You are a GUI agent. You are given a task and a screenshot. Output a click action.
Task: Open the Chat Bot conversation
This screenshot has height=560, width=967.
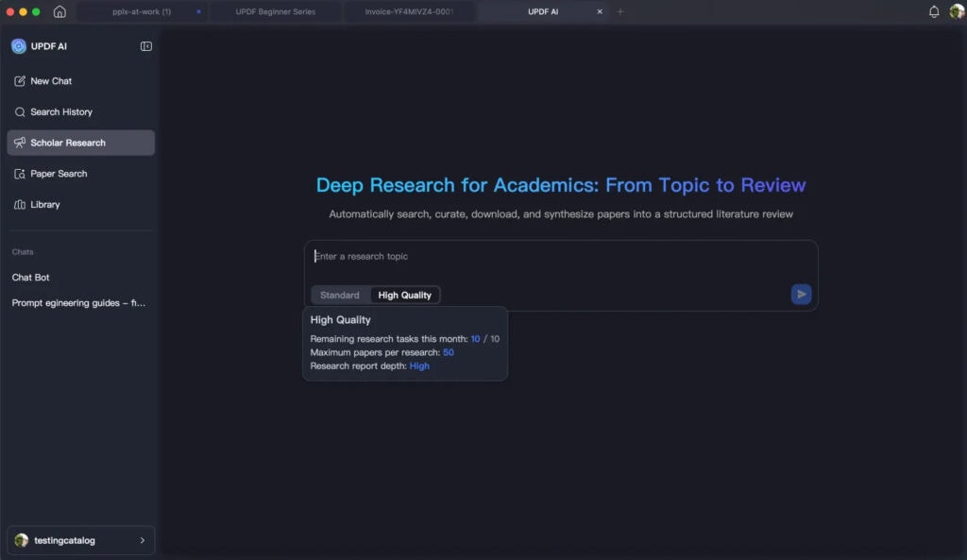pyautogui.click(x=31, y=278)
